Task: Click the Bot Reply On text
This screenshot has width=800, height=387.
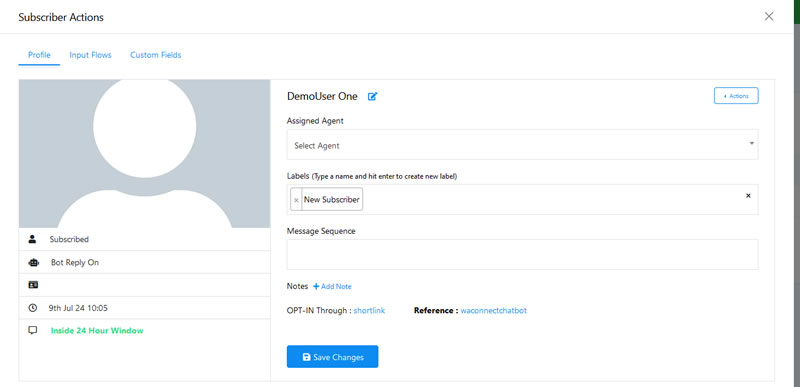Action: 75,263
